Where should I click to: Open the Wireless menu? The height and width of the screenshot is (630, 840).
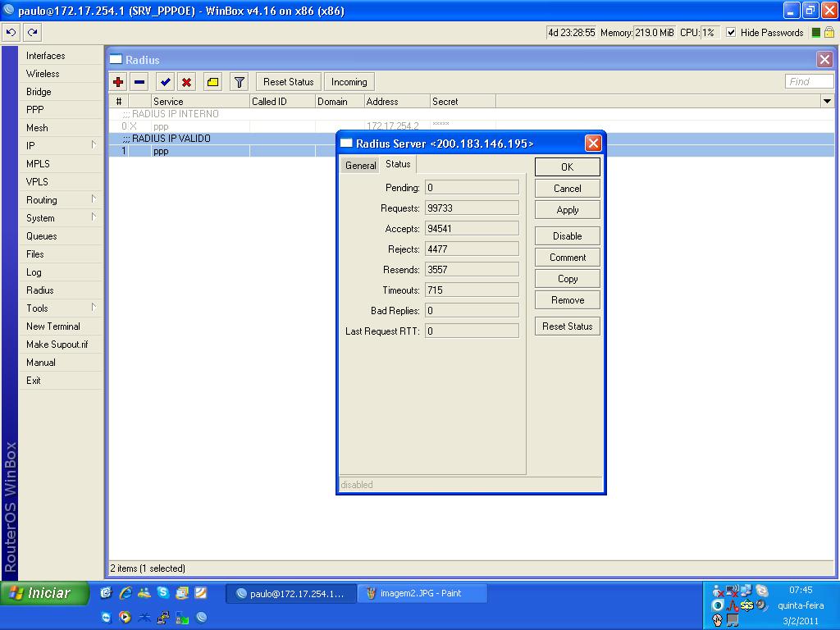pyautogui.click(x=61, y=74)
